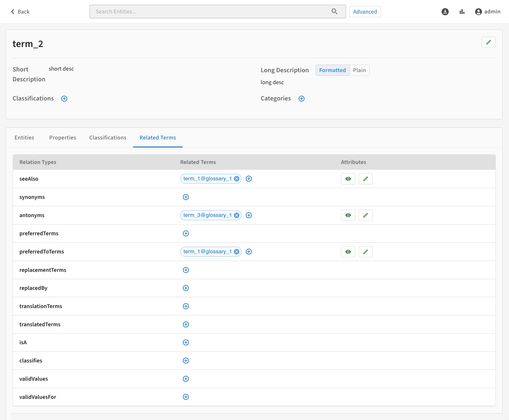
Task: Add a validValuesFor related term
Action: click(186, 397)
